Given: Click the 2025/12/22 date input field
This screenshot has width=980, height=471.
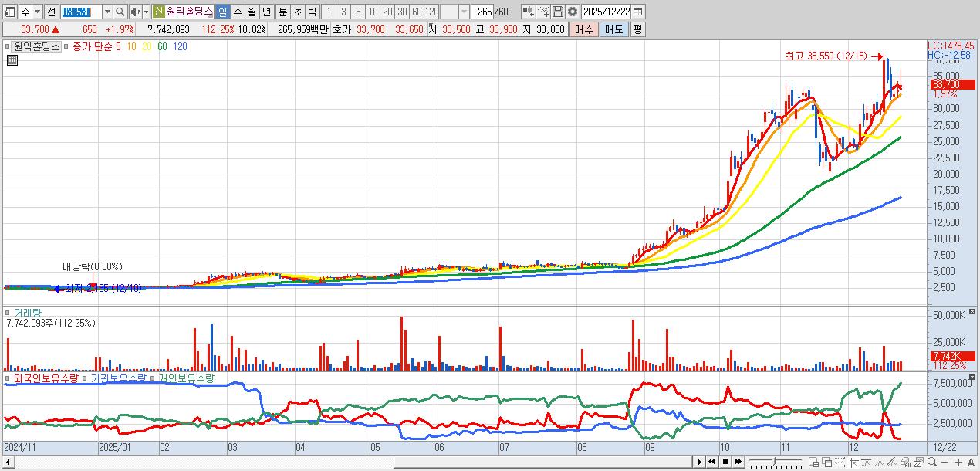Looking at the screenshot, I should pyautogui.click(x=607, y=12).
